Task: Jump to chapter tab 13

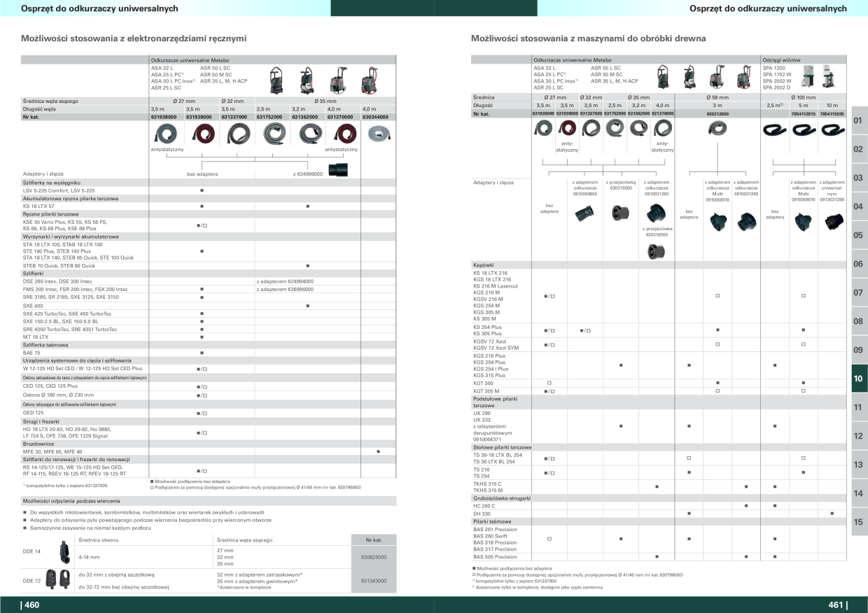Action: [x=859, y=465]
